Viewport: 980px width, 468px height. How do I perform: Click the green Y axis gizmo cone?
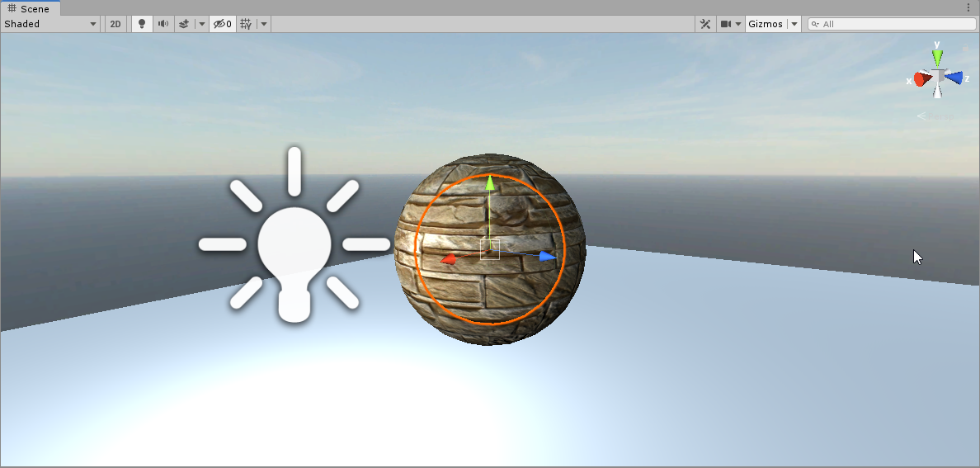[937, 57]
